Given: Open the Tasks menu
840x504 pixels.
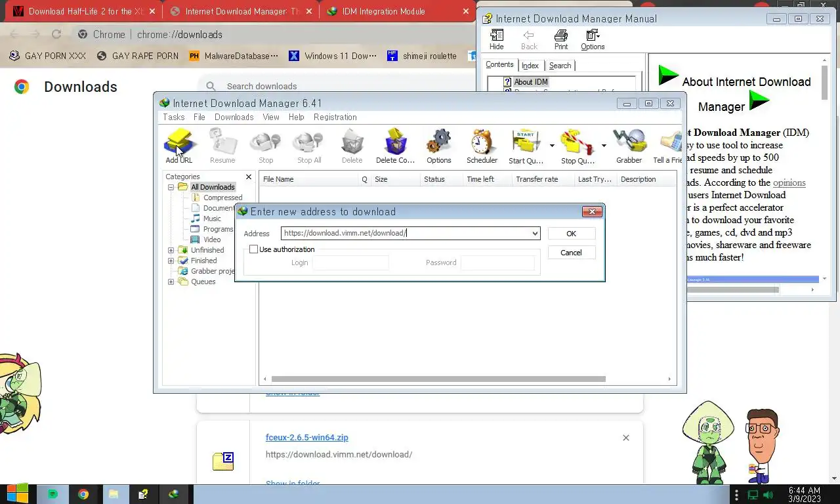Looking at the screenshot, I should 173,117.
